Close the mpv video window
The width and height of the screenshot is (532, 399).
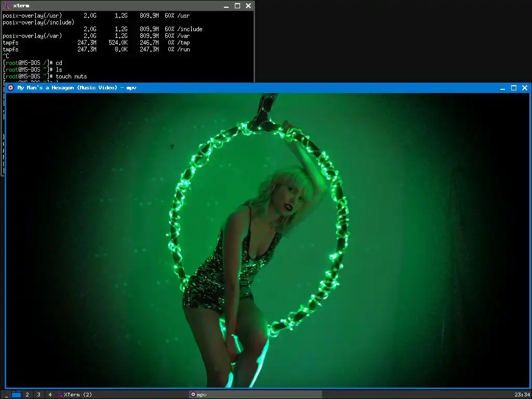525,88
